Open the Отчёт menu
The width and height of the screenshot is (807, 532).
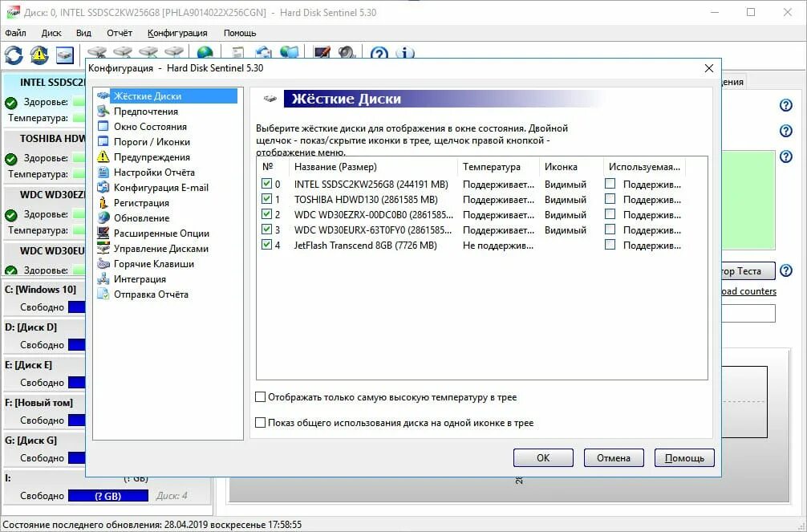120,33
